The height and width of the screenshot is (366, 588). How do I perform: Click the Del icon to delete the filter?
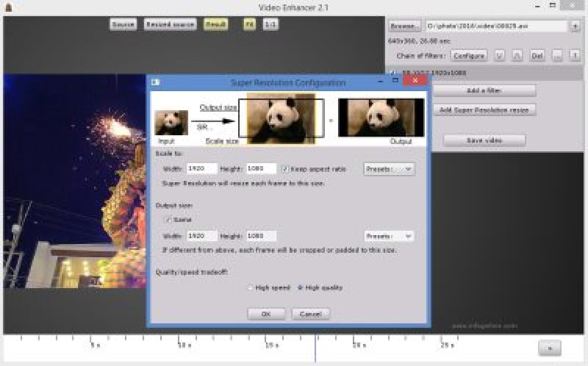(537, 55)
